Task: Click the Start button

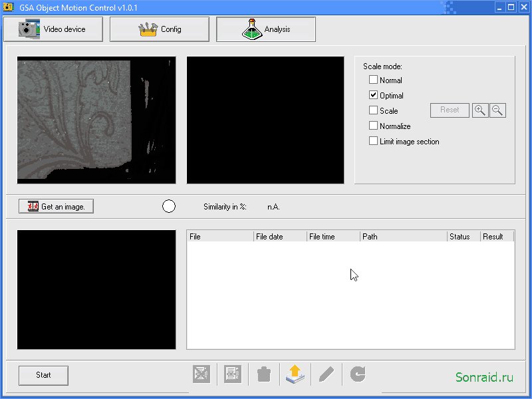Action: click(43, 375)
